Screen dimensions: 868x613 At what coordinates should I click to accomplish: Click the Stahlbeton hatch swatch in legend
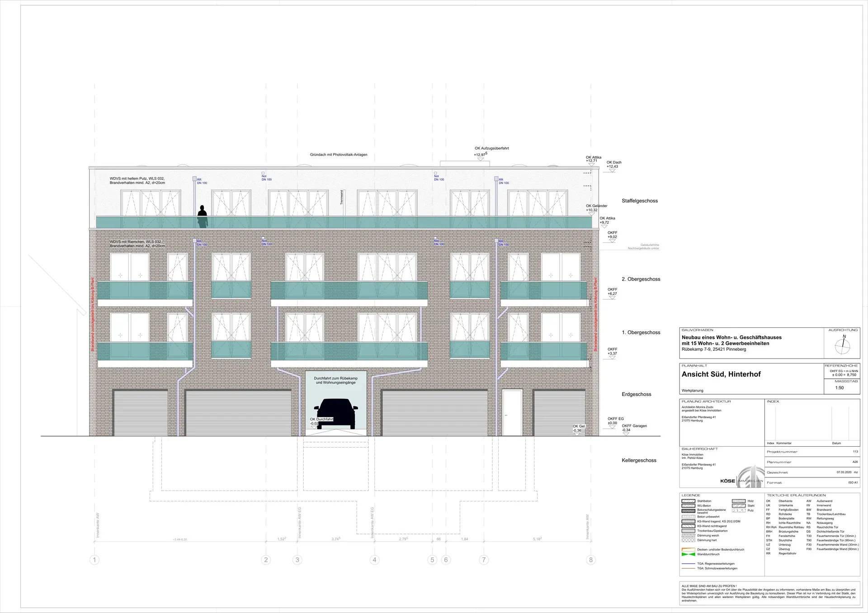(688, 501)
